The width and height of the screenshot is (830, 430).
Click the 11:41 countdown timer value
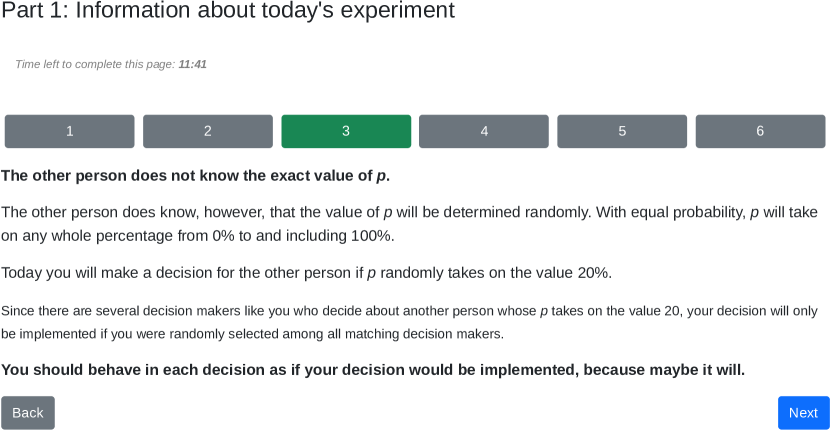[x=193, y=64]
